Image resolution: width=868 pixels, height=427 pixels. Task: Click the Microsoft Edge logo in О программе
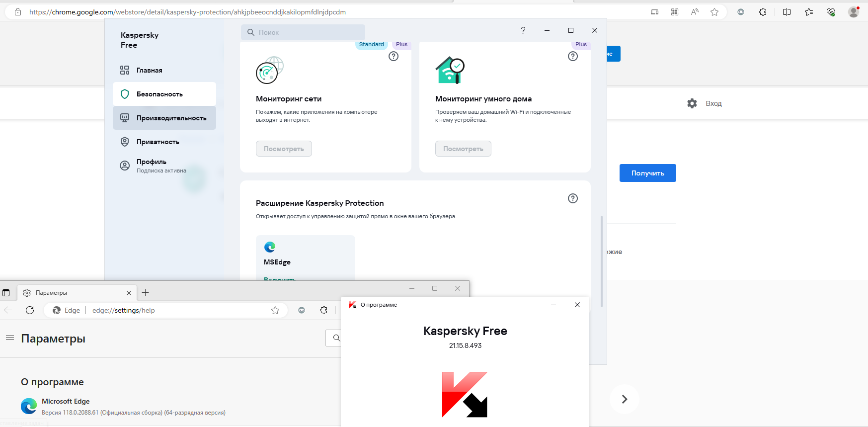[x=29, y=406]
